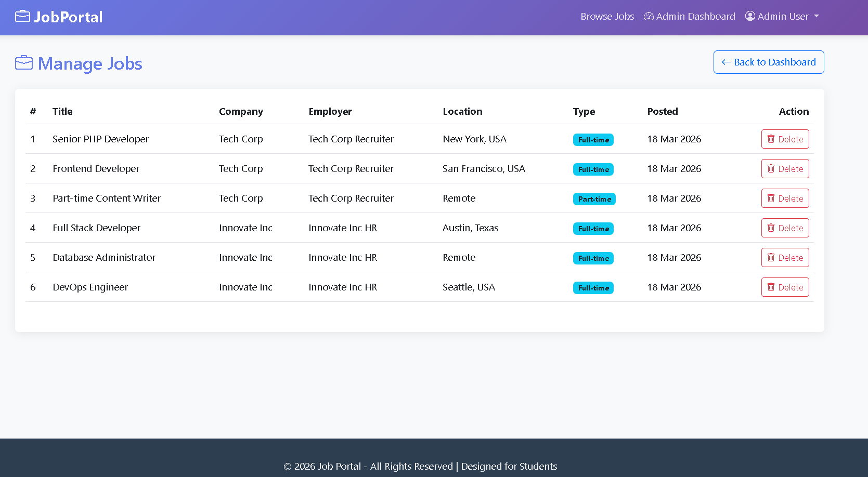Click the 'Manage Jobs' page heading text
The width and height of the screenshot is (868, 477).
pyautogui.click(x=90, y=63)
